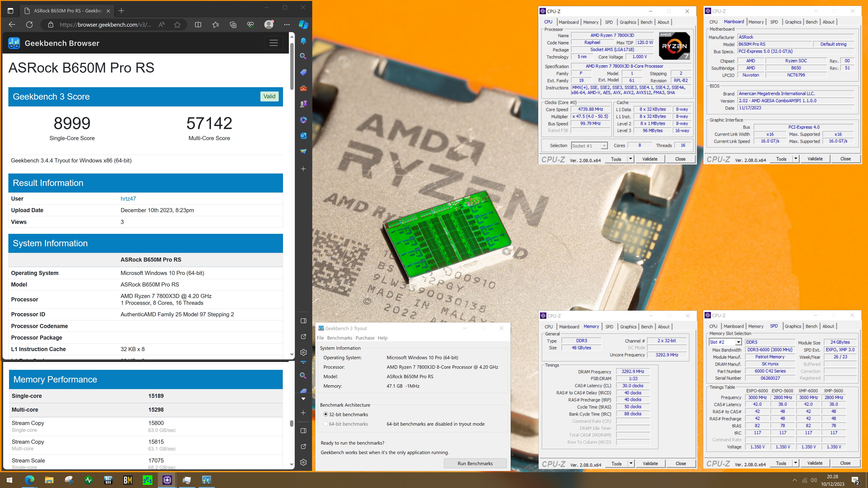This screenshot has height=488, width=868.
Task: Expand the Tools arrow in the CPU-Z CPU window
Action: pyautogui.click(x=630, y=159)
